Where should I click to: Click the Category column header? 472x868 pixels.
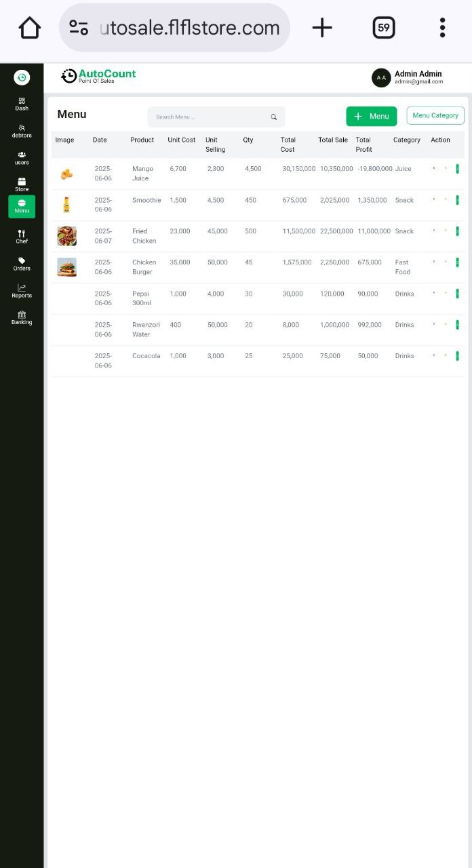407,140
